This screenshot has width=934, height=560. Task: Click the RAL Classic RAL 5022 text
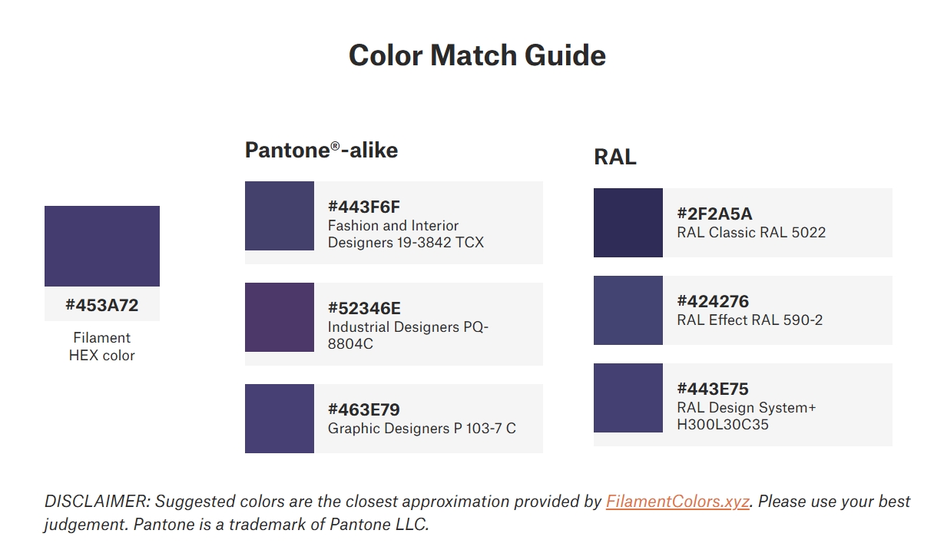751,232
